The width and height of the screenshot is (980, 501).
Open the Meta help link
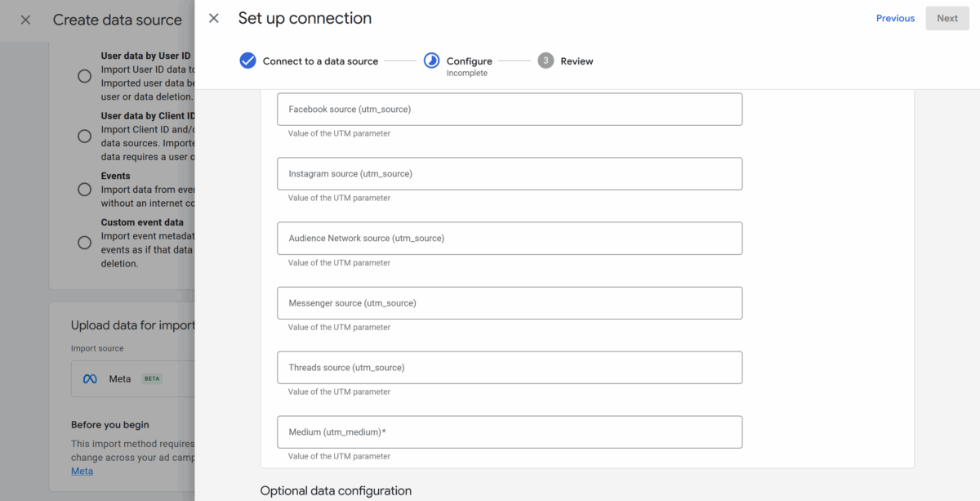82,472
